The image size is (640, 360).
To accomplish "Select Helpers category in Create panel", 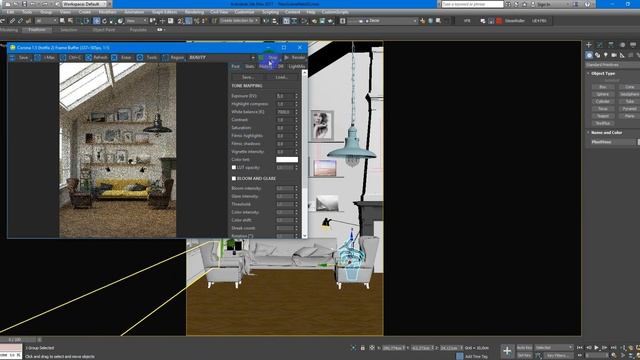I will tap(622, 55).
